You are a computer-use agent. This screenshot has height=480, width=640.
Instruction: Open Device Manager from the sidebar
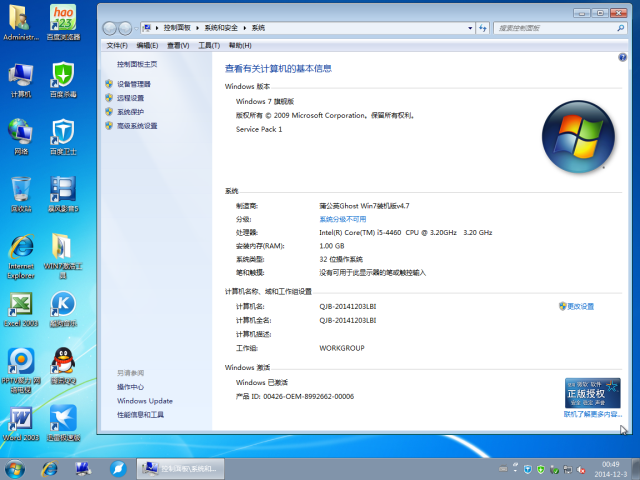pos(134,84)
